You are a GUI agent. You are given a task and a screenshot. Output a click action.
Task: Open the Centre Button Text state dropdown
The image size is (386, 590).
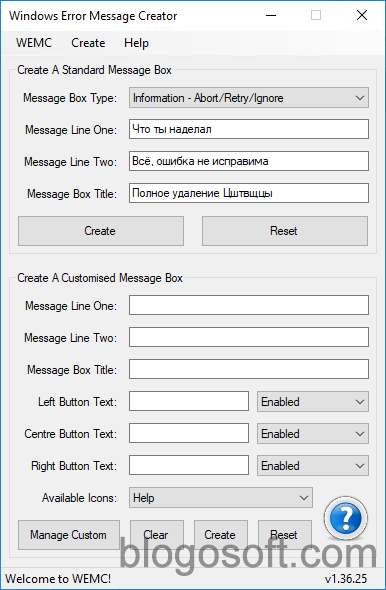313,433
